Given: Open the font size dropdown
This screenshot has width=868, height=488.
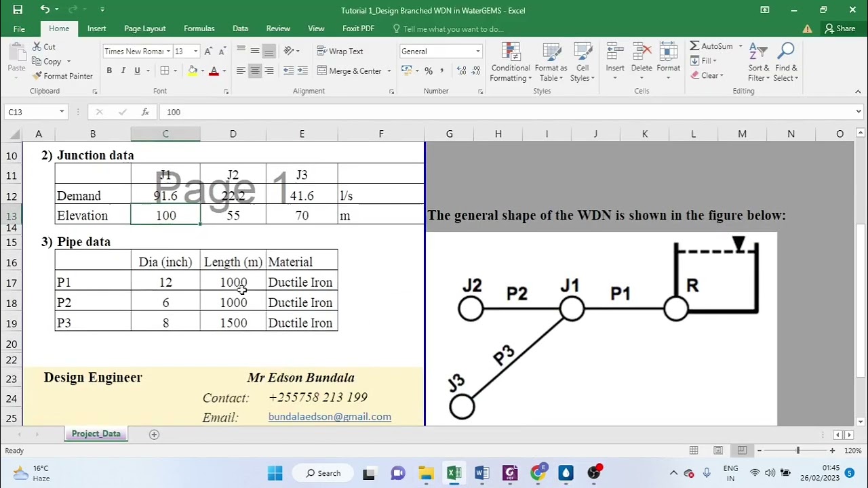Looking at the screenshot, I should [195, 52].
